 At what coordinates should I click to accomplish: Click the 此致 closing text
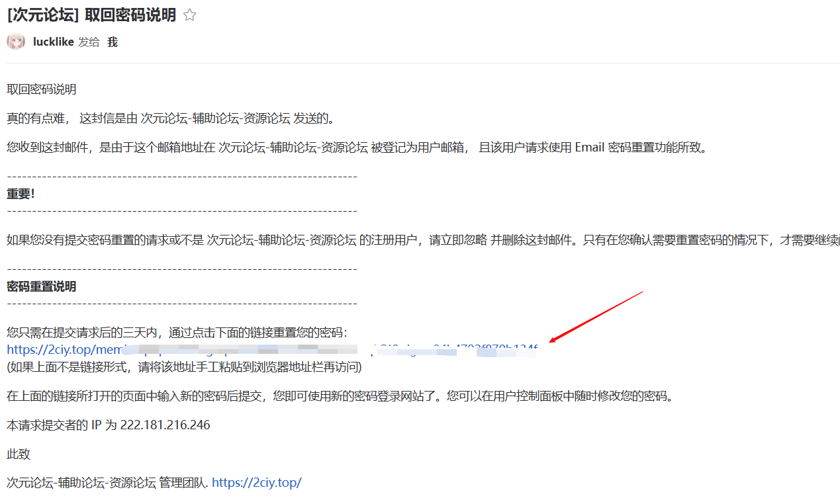(19, 454)
